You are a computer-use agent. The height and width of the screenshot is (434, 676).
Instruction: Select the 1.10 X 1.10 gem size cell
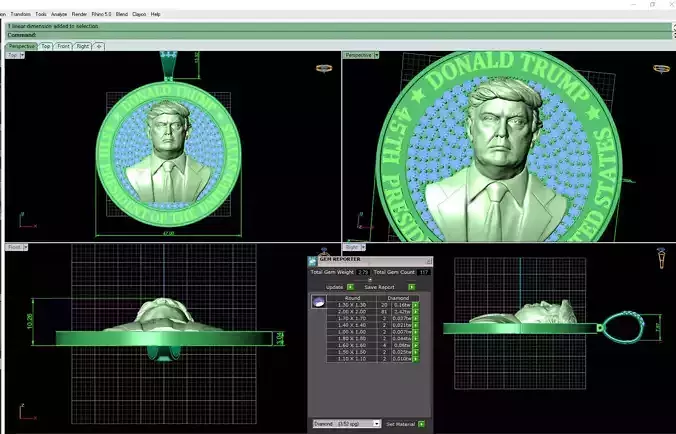[x=352, y=359]
